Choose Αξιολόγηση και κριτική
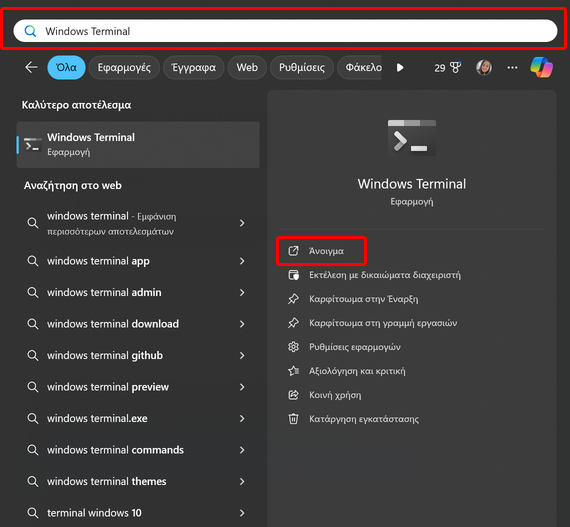The width and height of the screenshot is (570, 527). [357, 371]
